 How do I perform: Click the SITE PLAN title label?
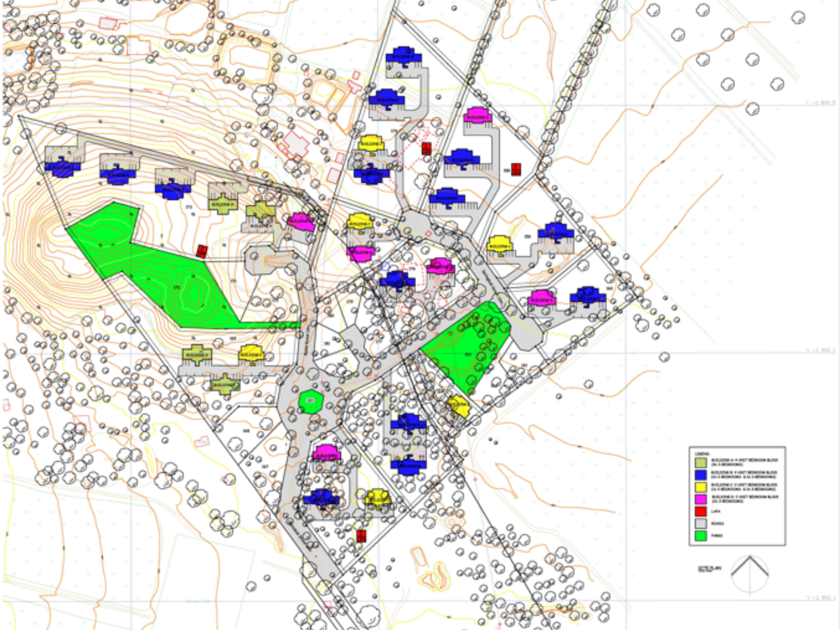point(709,569)
